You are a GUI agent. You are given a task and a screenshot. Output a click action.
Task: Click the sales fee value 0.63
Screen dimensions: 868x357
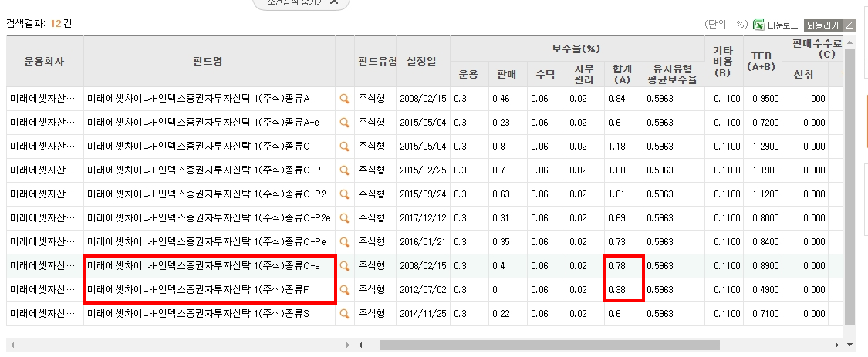pos(501,194)
